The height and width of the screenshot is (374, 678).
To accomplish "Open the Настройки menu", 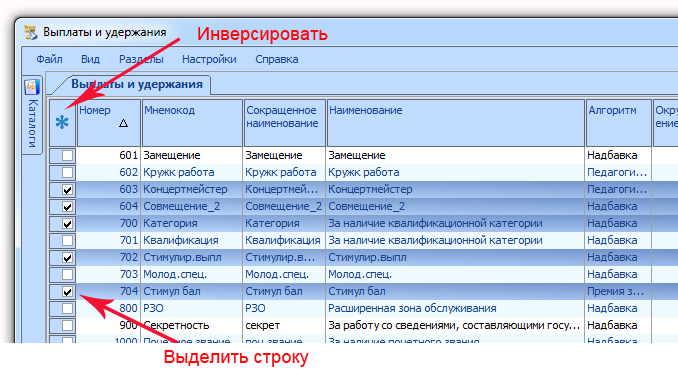I will click(x=209, y=59).
